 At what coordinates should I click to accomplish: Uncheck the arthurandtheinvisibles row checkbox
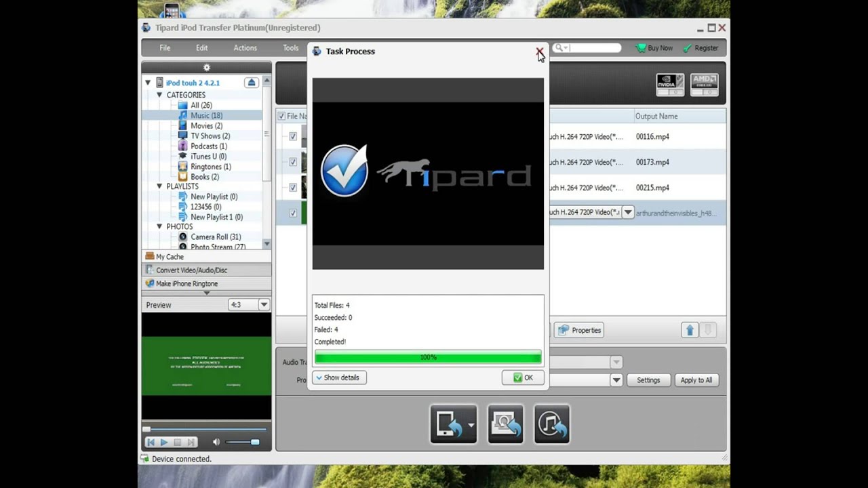tap(293, 213)
